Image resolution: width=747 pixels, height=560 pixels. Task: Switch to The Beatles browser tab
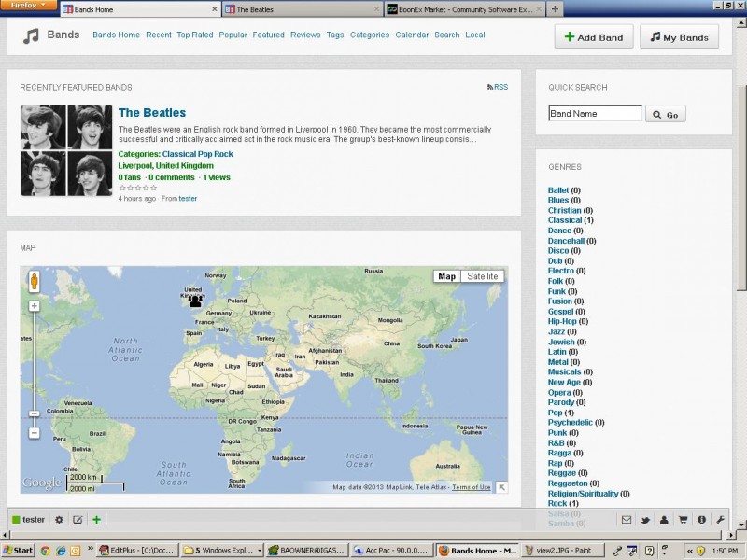(303, 9)
